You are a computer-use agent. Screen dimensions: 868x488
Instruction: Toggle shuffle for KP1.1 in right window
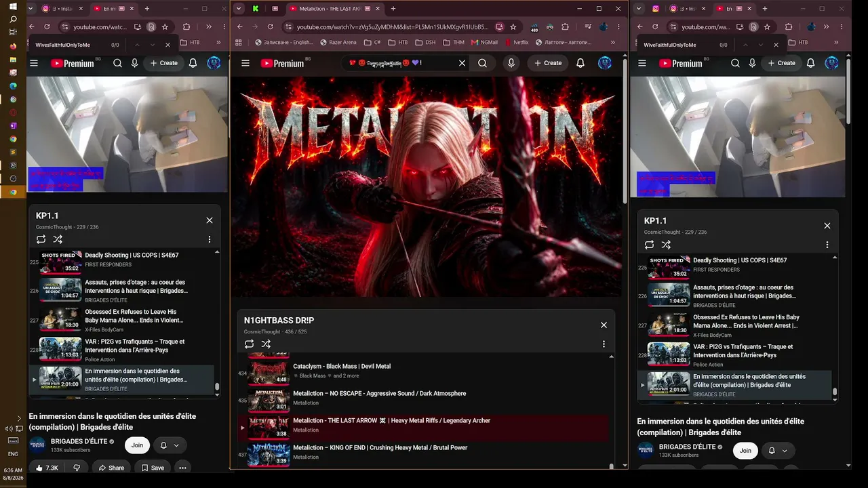point(666,245)
